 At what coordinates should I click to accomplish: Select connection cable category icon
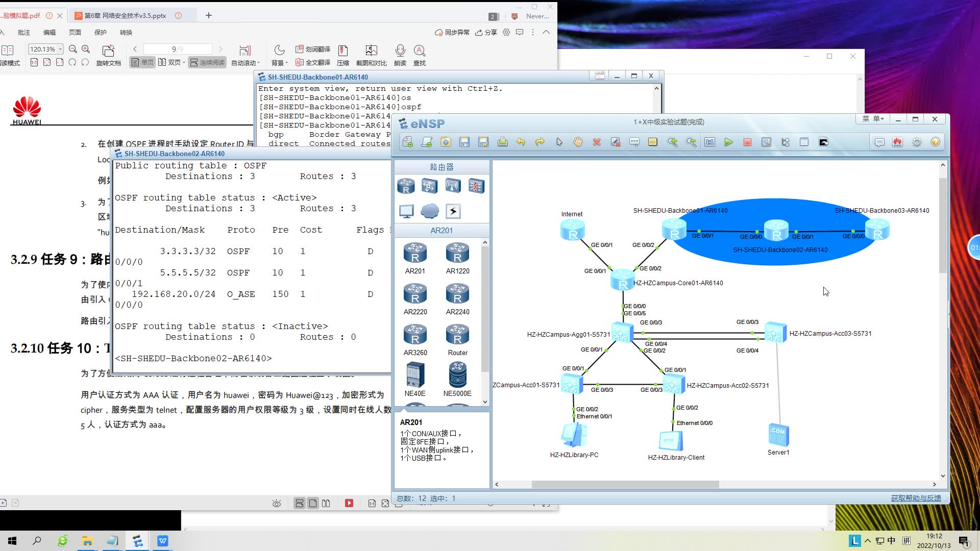(x=453, y=211)
